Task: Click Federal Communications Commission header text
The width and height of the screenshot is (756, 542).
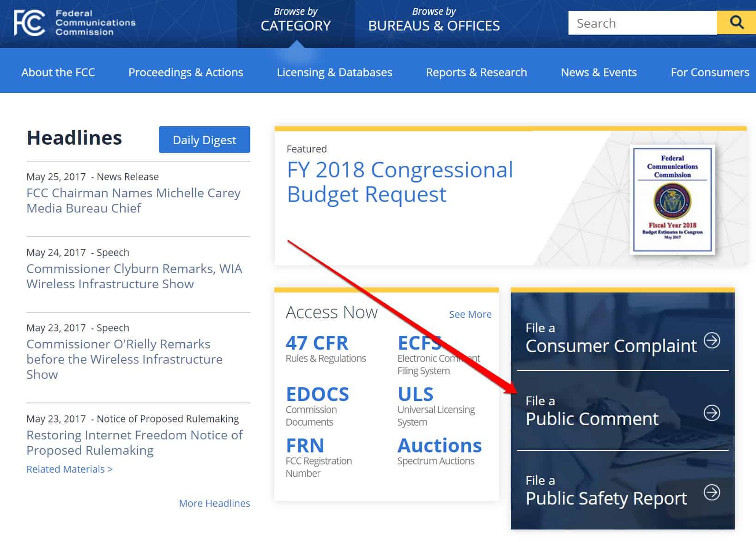Action: click(96, 23)
